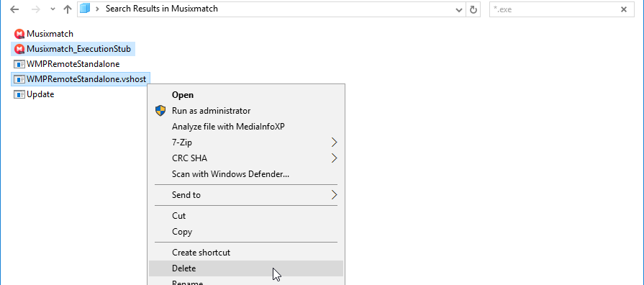Click the Forward navigation arrow
Screen dimensions: 644x285
(x=36, y=9)
